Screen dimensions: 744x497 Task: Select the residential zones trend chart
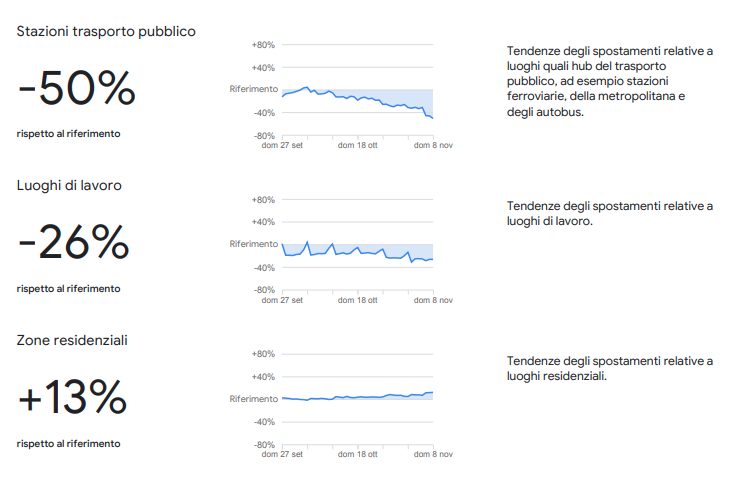point(357,398)
